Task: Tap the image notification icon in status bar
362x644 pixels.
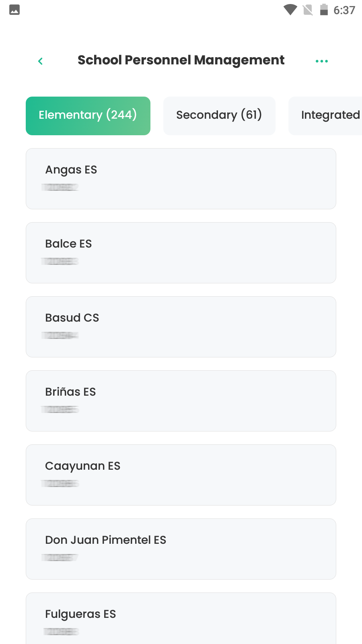Action: point(14,10)
